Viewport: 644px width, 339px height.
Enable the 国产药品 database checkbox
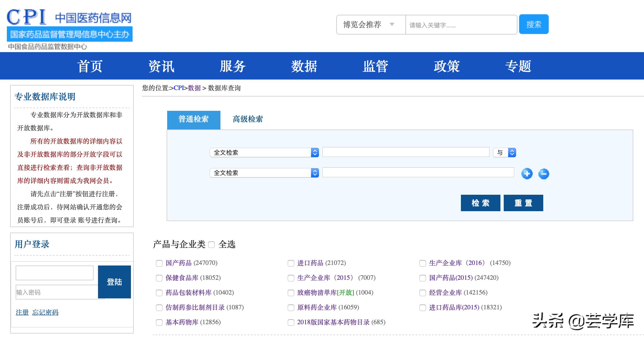159,263
